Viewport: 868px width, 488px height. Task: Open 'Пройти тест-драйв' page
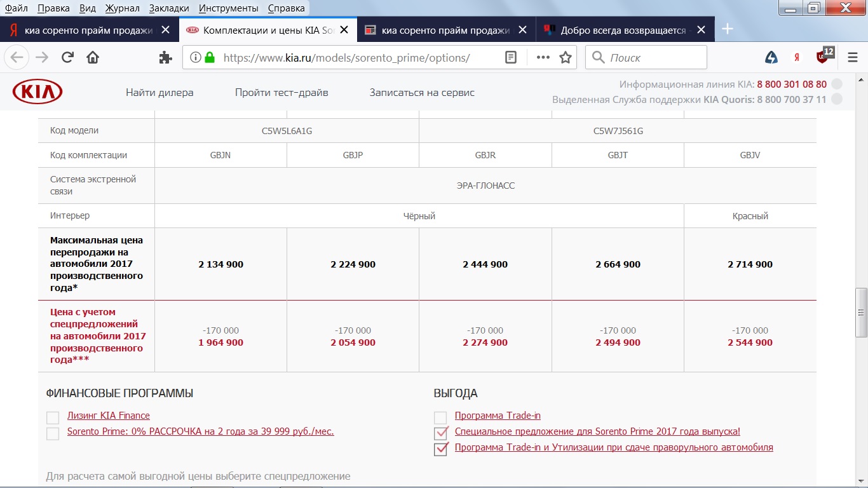(281, 93)
